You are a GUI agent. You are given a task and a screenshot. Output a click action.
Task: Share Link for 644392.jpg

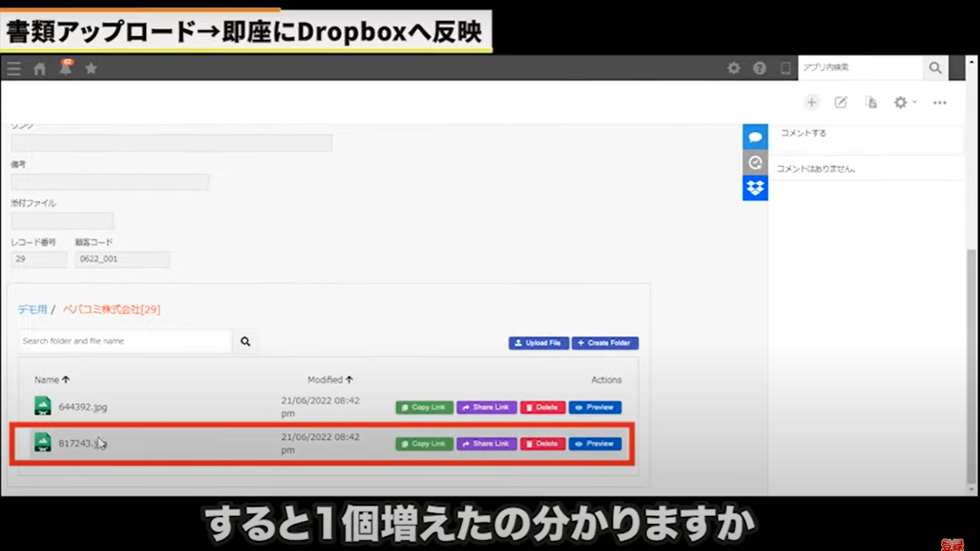487,408
